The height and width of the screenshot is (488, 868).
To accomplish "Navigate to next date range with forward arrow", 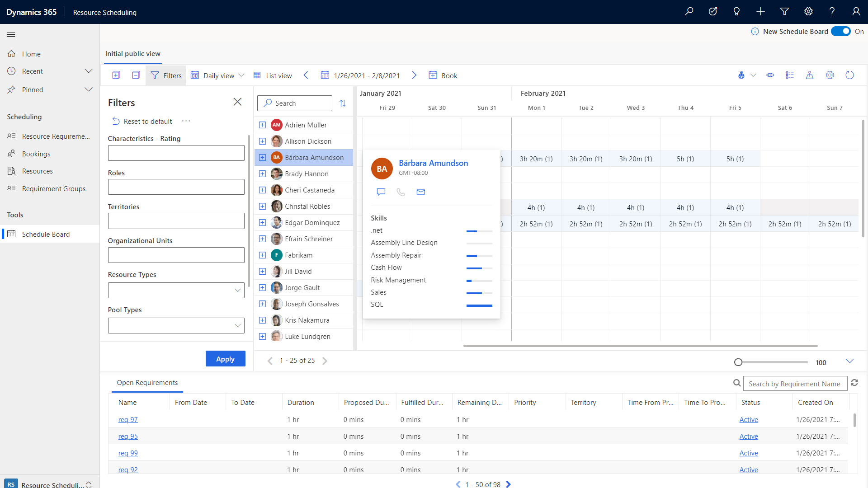I will pyautogui.click(x=415, y=75).
